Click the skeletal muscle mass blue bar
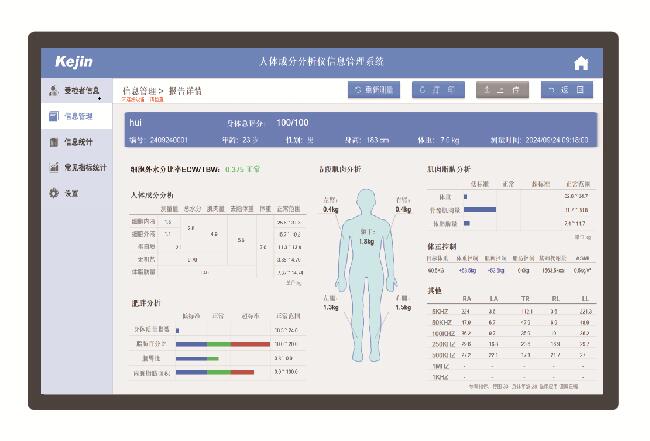The image size is (650, 441). 480,210
